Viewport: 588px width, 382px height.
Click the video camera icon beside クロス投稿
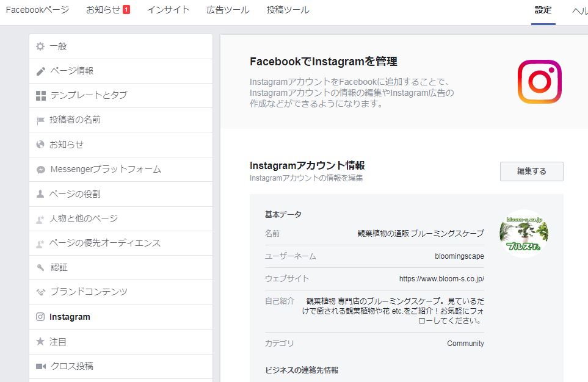click(41, 366)
